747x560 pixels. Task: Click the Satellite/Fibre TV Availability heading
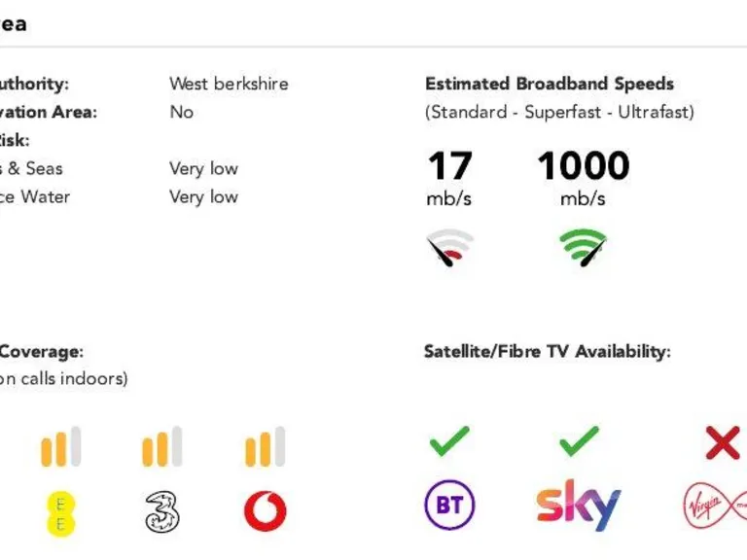tap(547, 352)
